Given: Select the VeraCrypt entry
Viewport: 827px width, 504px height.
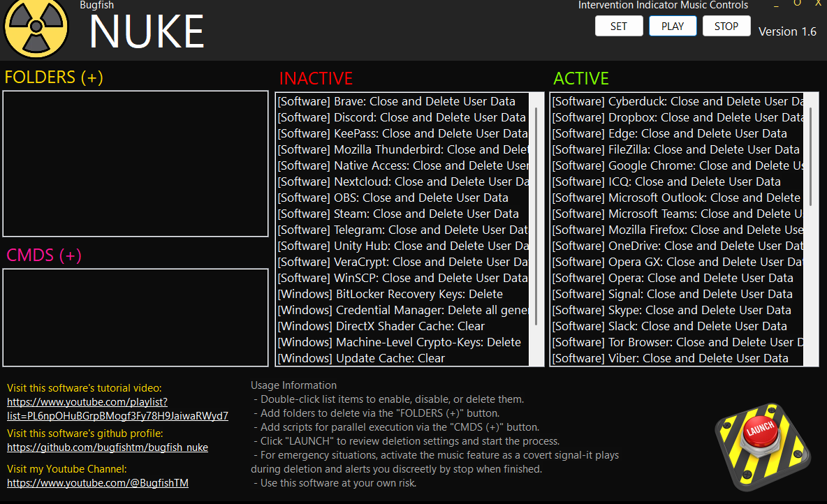Looking at the screenshot, I should pos(402,262).
